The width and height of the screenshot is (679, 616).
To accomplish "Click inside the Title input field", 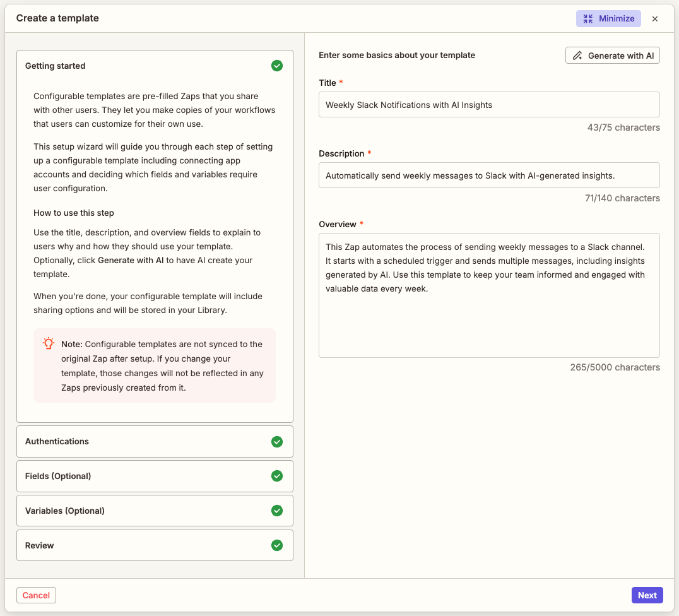I will pyautogui.click(x=489, y=104).
